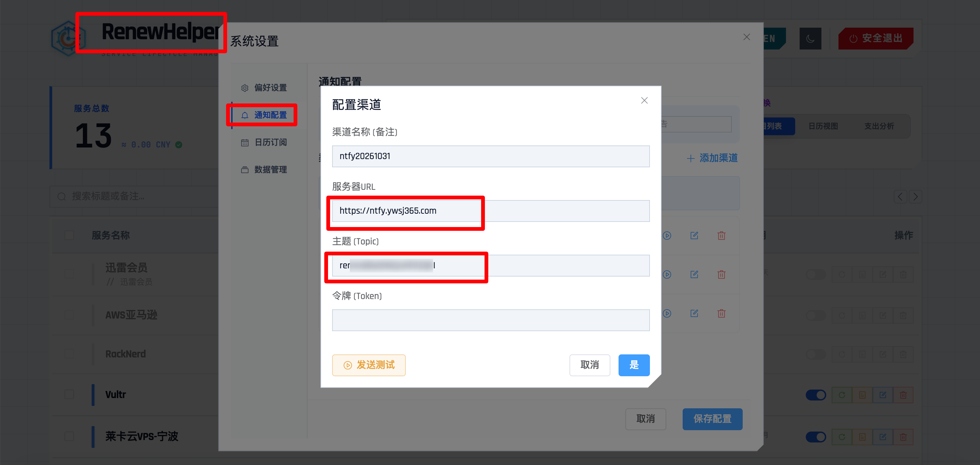Go to the next page chevron
The height and width of the screenshot is (465, 980).
tap(915, 197)
